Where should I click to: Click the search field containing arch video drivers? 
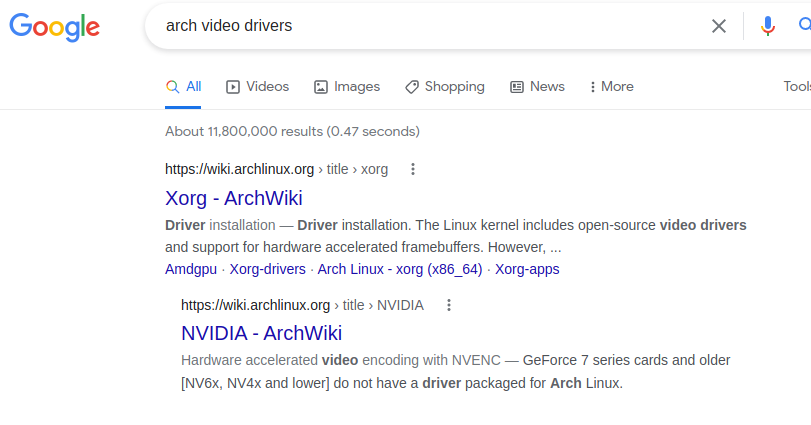pos(429,26)
